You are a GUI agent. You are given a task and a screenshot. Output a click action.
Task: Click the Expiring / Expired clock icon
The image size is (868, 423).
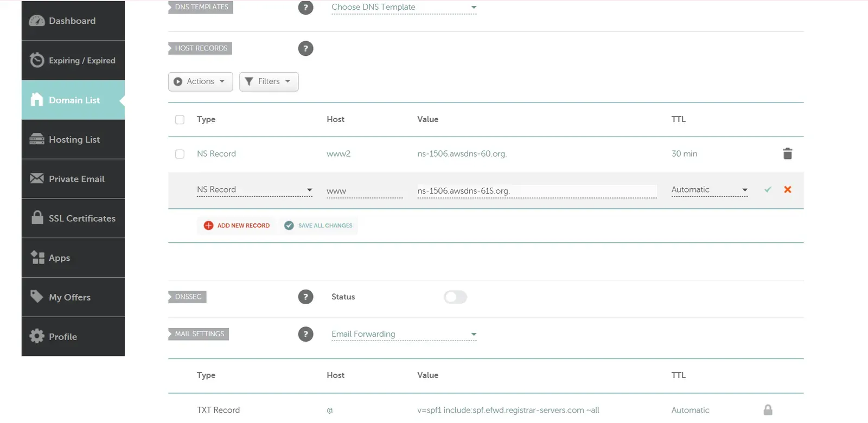37,60
